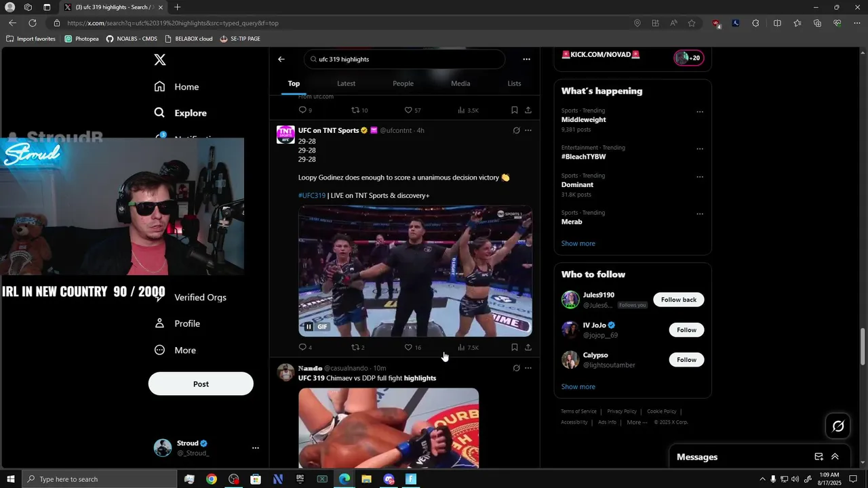
Task: Share the UFC on TNT Sports post
Action: (x=528, y=348)
